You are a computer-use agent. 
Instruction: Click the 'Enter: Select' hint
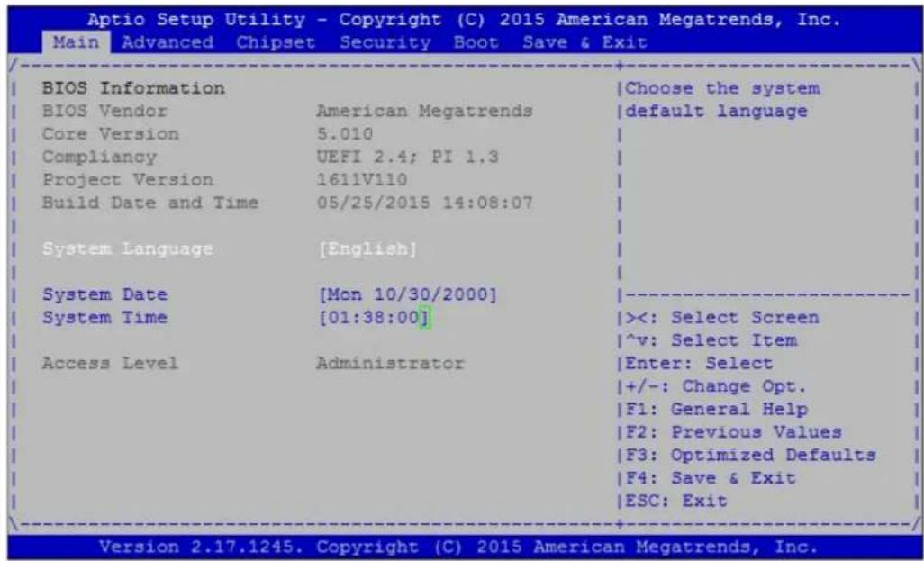coord(699,363)
